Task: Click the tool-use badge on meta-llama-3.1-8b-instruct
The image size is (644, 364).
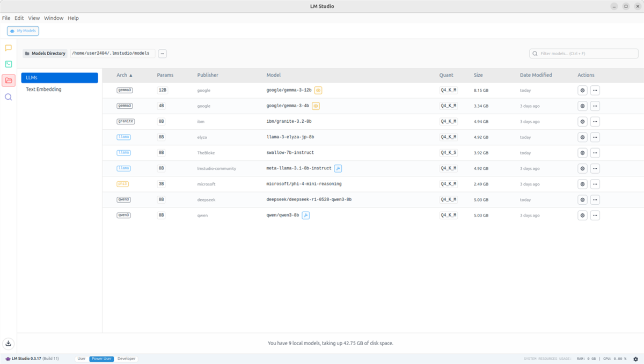Action: pos(338,168)
